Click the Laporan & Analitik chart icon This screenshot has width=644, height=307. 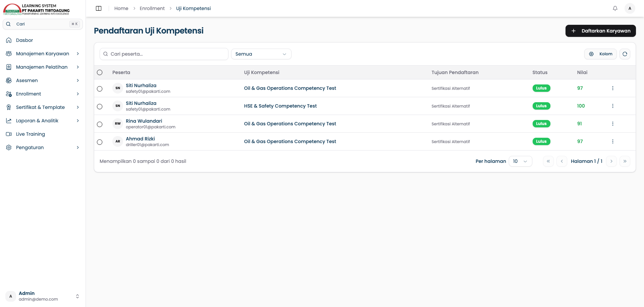(9, 121)
